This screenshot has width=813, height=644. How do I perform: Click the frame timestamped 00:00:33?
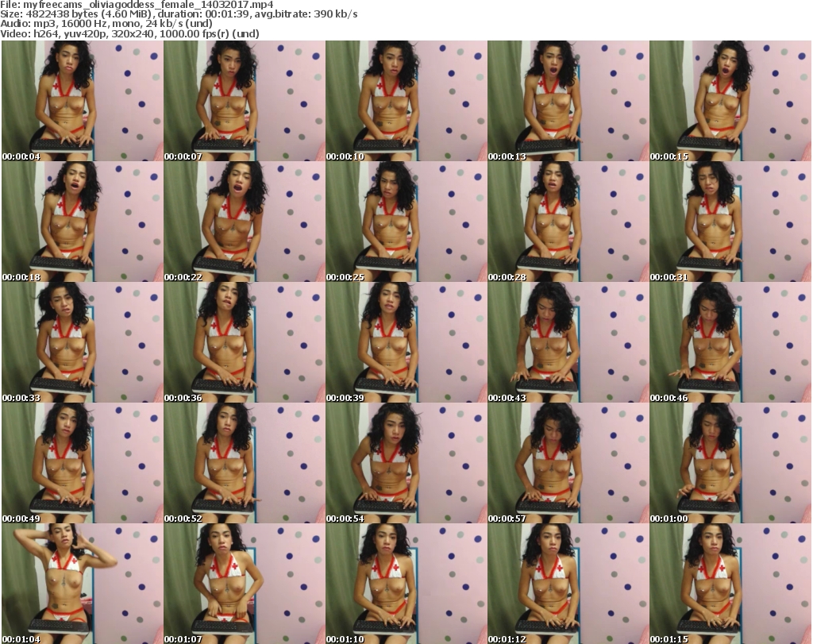click(x=83, y=342)
